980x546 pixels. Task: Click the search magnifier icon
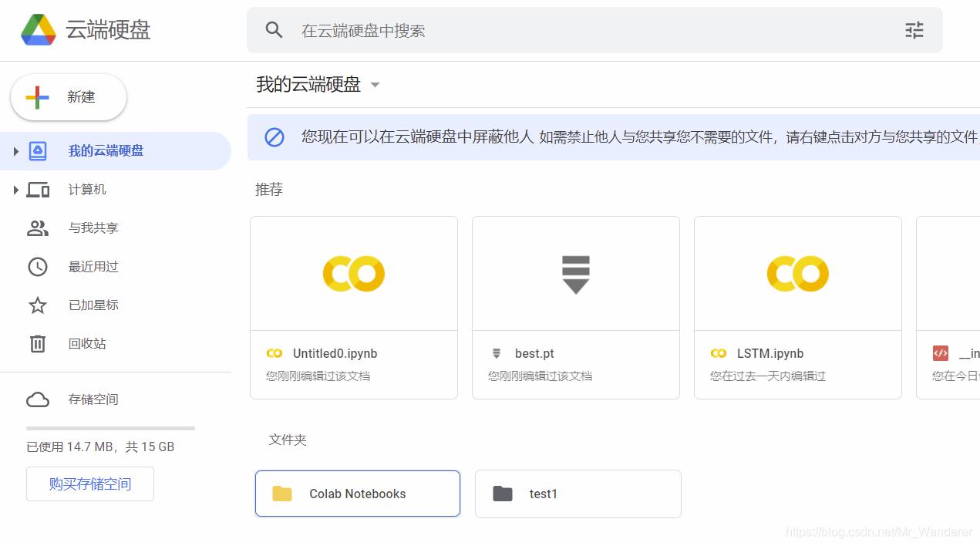tap(274, 30)
